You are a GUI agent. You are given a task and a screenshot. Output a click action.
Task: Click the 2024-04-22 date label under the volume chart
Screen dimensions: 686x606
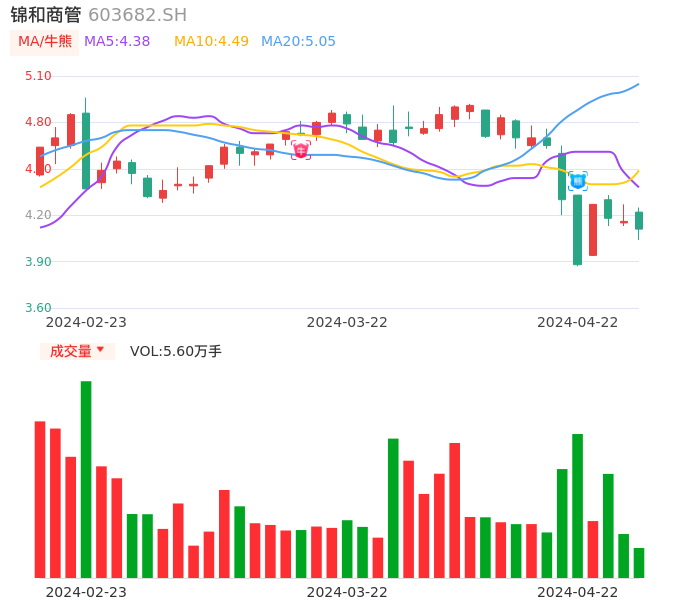(x=578, y=592)
